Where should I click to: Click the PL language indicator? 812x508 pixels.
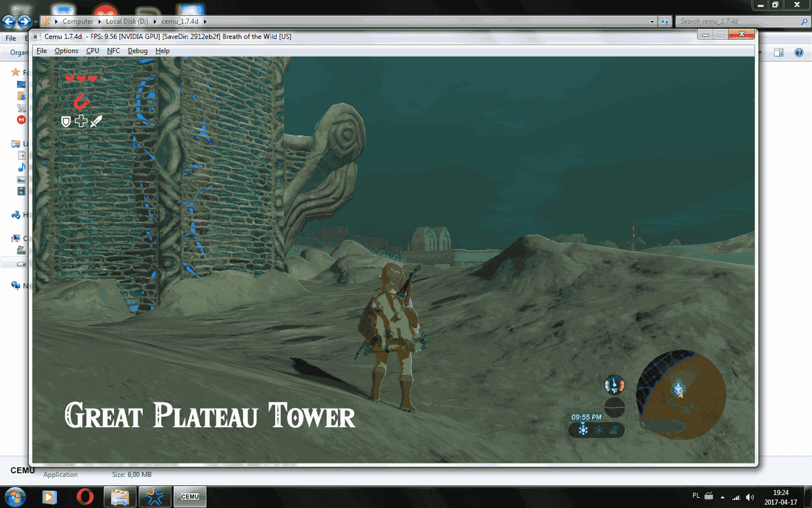pos(696,496)
